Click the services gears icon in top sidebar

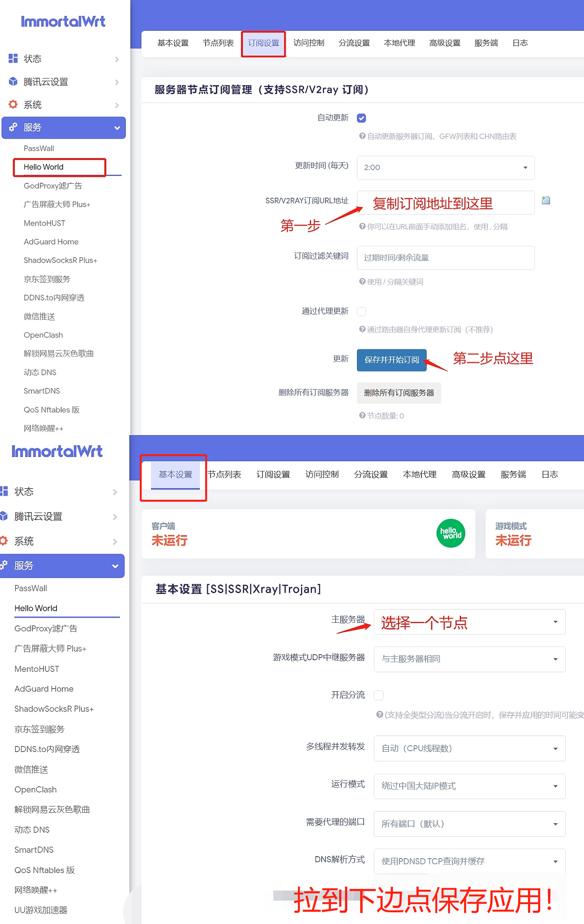click(x=13, y=127)
